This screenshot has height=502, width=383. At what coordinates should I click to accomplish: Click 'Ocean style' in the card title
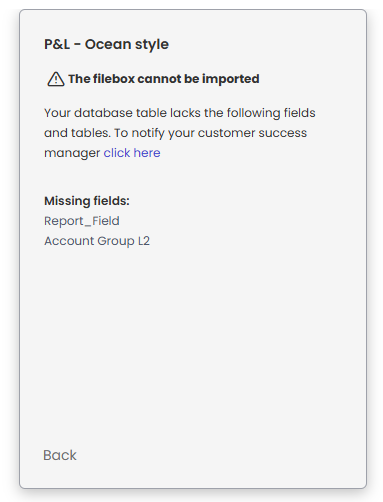tap(127, 44)
